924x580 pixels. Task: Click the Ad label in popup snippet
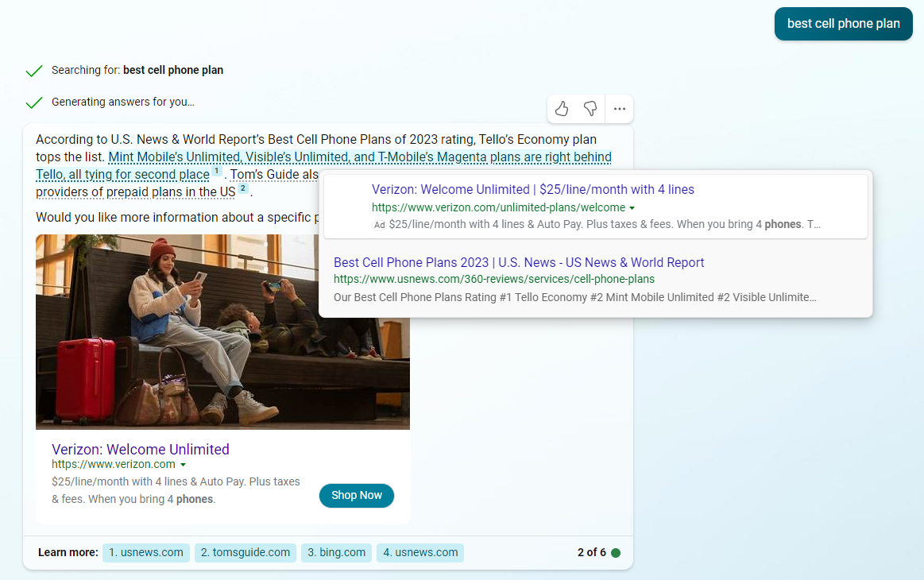[x=380, y=225]
